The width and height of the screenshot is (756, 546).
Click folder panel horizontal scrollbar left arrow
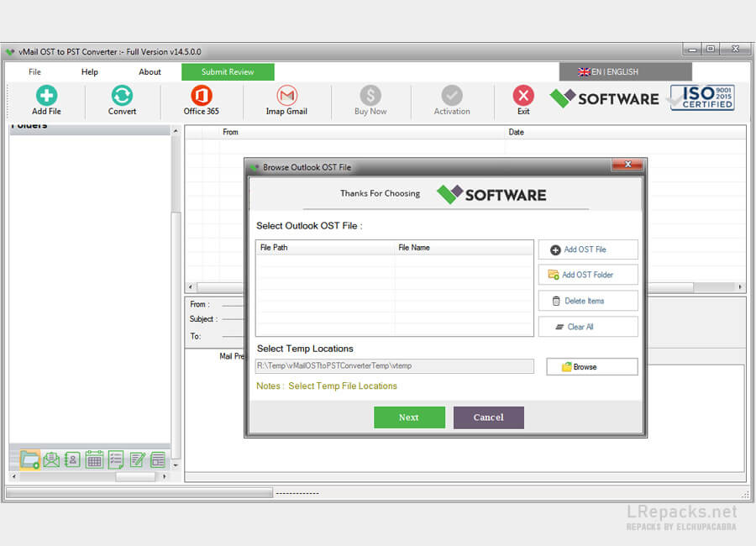point(13,476)
